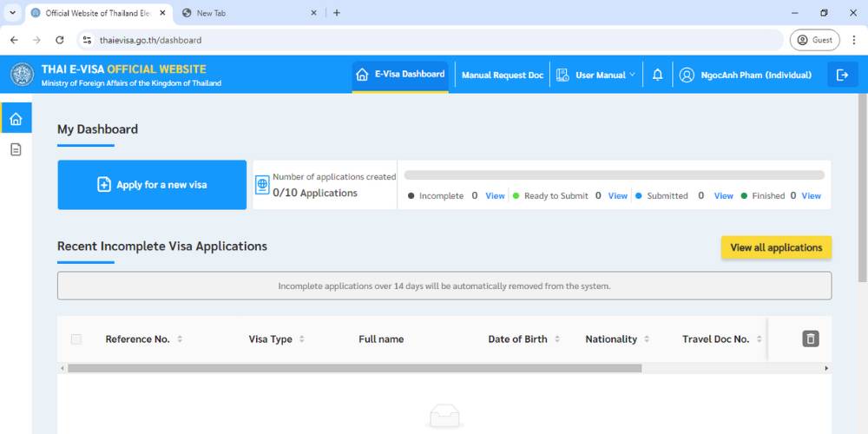Click the My Dashboard heading

coord(97,129)
